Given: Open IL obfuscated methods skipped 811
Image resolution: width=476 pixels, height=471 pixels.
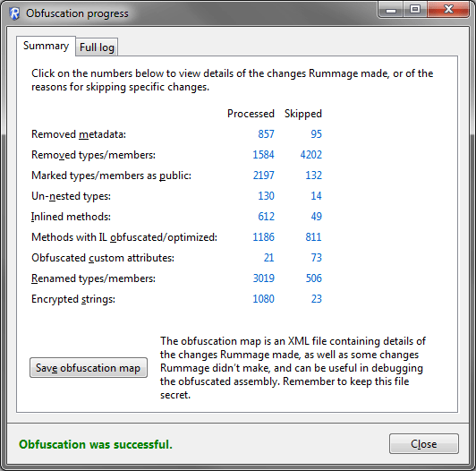Looking at the screenshot, I should (x=313, y=237).
